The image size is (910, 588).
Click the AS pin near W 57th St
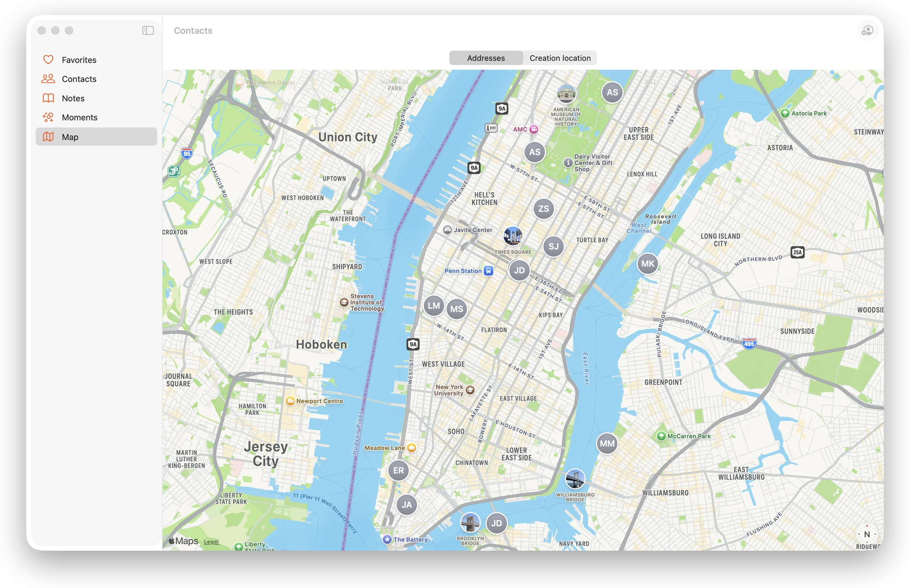pos(534,152)
